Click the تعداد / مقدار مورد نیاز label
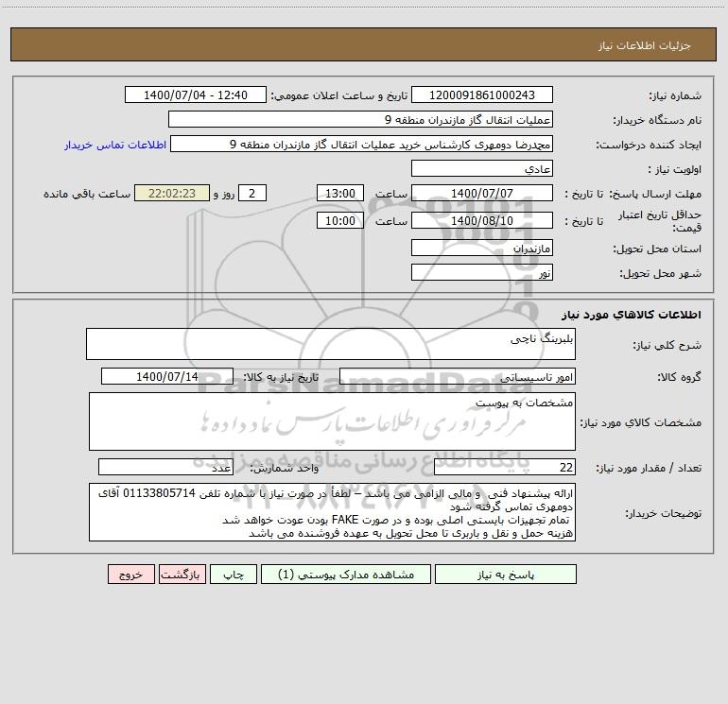The image size is (728, 704). pos(649,468)
